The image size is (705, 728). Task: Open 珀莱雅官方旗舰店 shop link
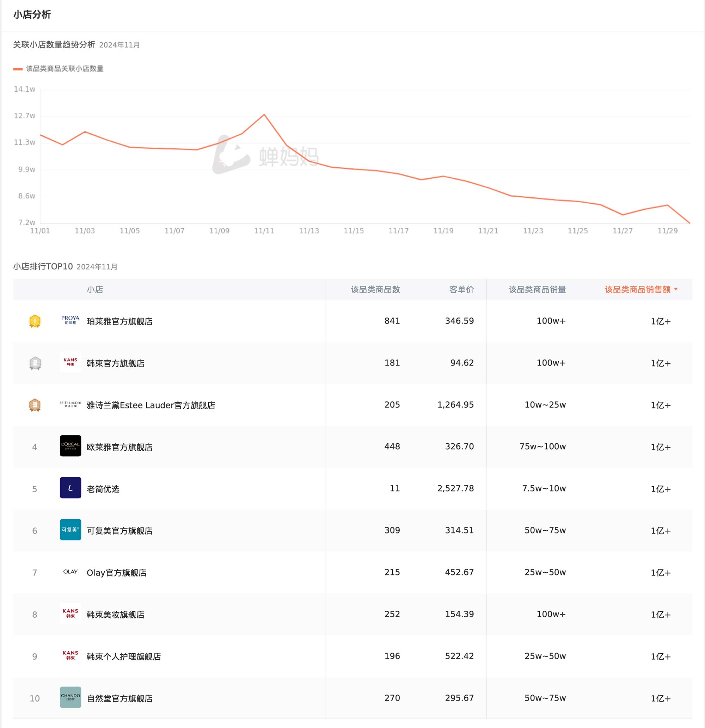[119, 322]
